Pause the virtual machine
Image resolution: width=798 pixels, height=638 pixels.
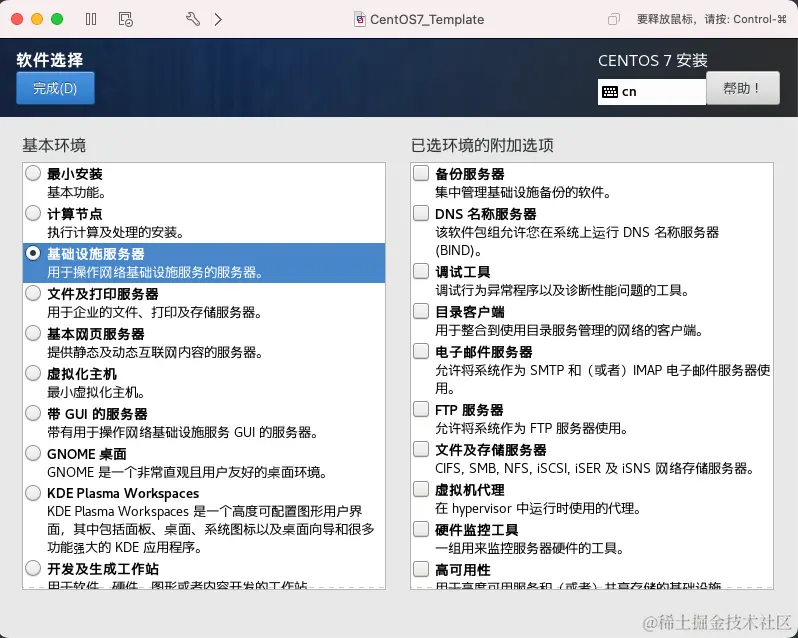coord(91,19)
